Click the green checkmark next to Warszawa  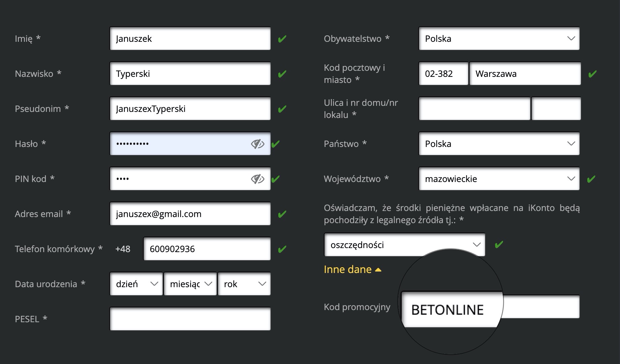tap(592, 74)
